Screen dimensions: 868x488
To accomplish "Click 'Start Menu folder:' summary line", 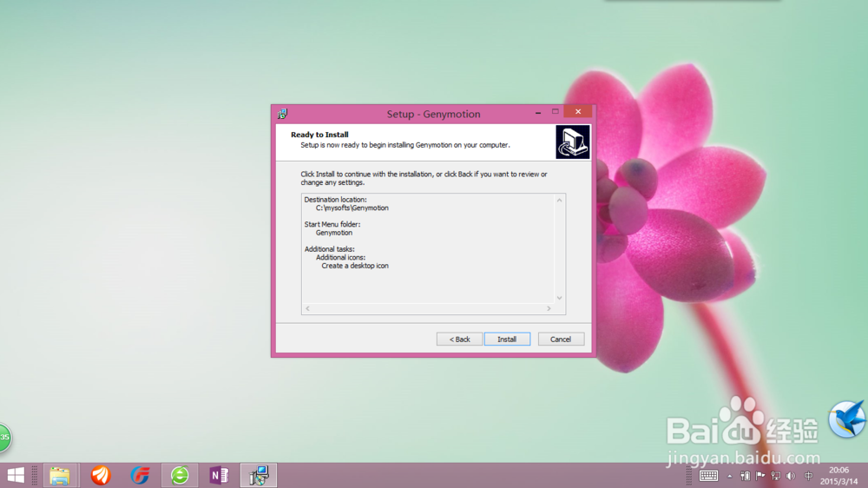I will 332,224.
